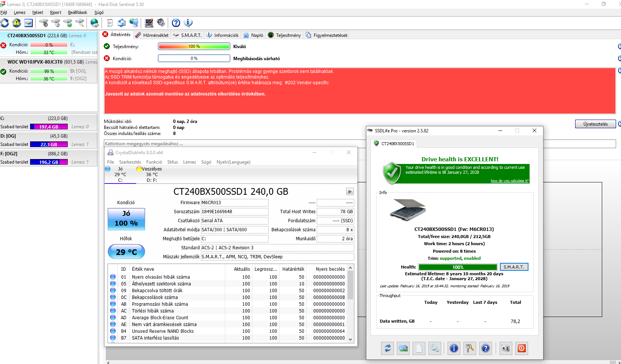
Task: Click the credit cards icon in SSDLife
Action: [403, 348]
